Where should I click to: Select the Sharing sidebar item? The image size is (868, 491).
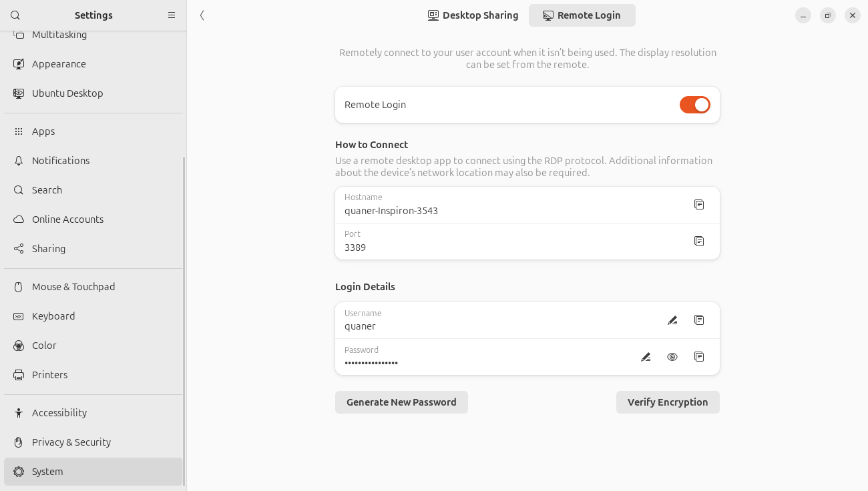click(x=49, y=249)
